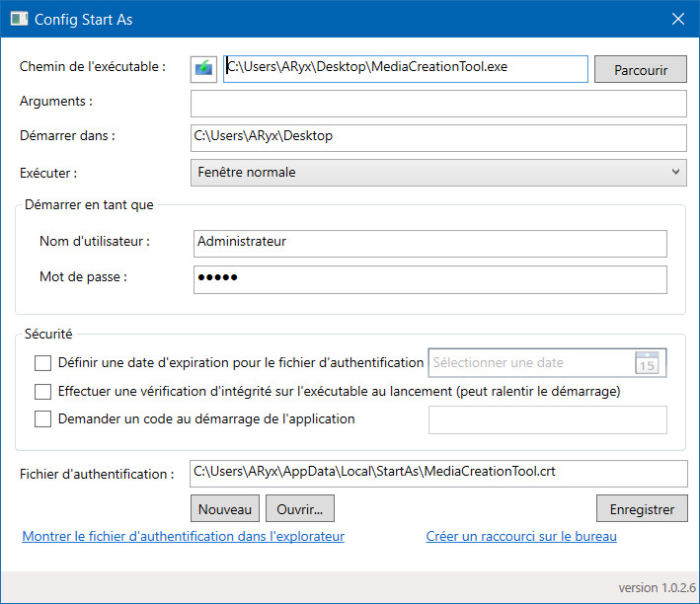Open the calendar date picker icon
The image size is (700, 604).
[x=647, y=362]
